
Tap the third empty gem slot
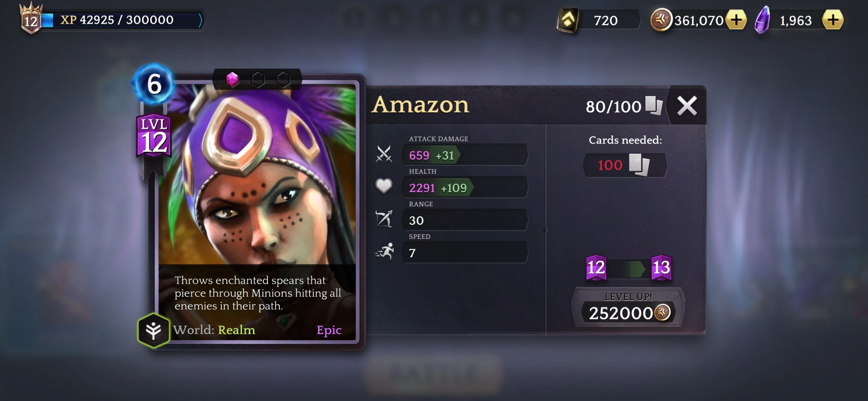point(283,79)
